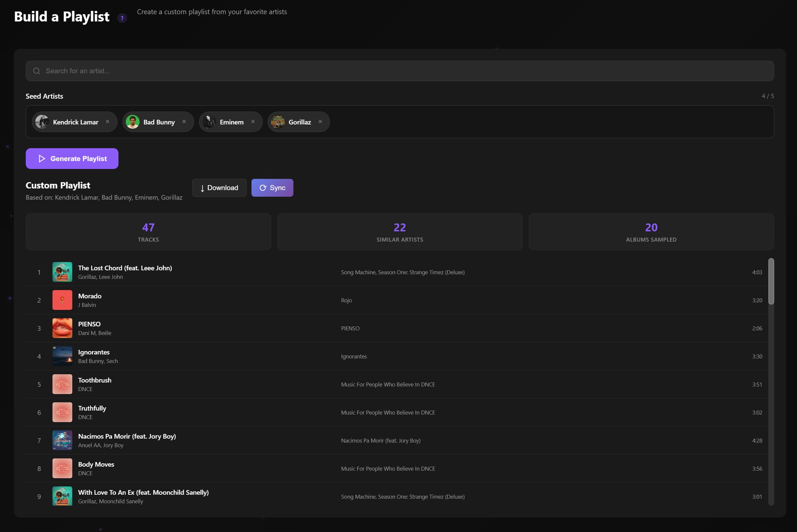The image size is (797, 532).
Task: Click artist line 'Bad Bunny, Sech'
Action: (98, 361)
